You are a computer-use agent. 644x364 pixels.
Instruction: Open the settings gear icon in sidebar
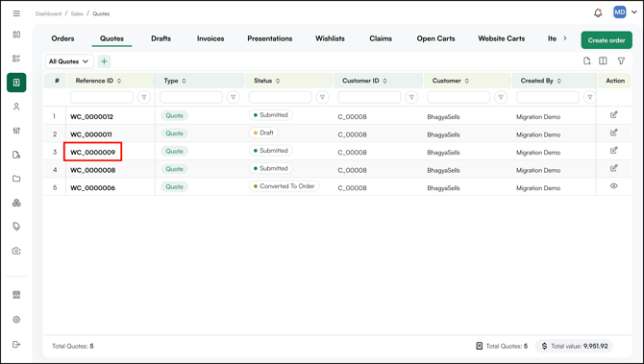pyautogui.click(x=16, y=319)
